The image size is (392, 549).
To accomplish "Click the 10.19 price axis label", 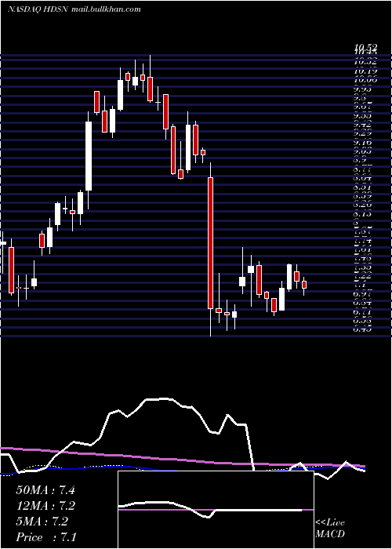I will (365, 71).
